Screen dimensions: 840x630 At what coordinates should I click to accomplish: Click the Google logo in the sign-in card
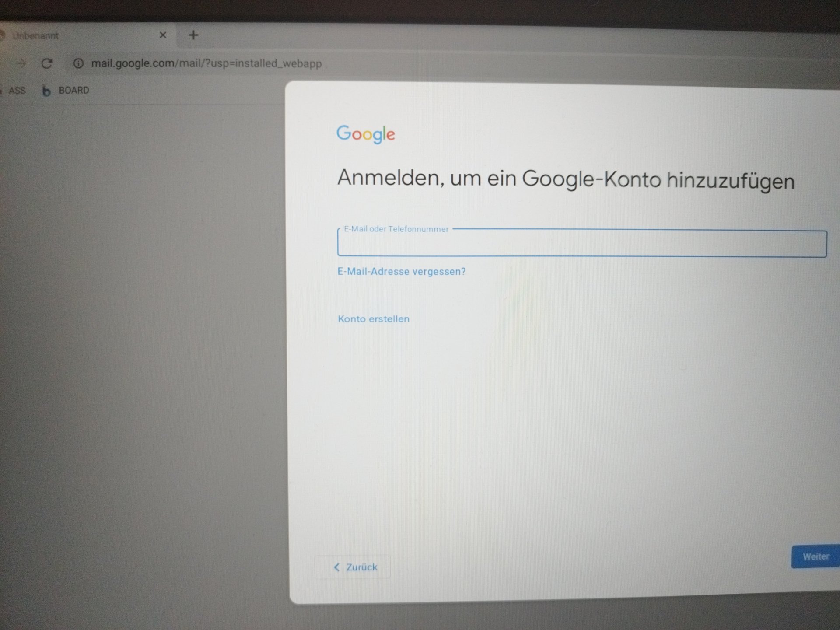pos(365,134)
